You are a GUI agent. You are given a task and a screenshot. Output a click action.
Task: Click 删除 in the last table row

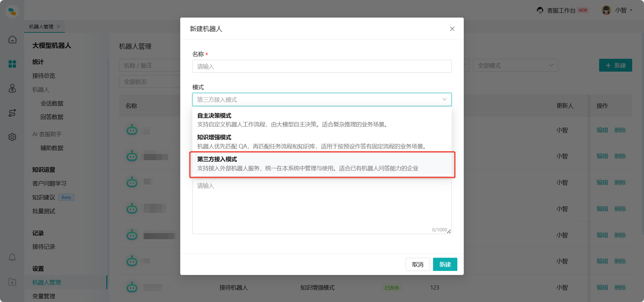click(x=620, y=287)
